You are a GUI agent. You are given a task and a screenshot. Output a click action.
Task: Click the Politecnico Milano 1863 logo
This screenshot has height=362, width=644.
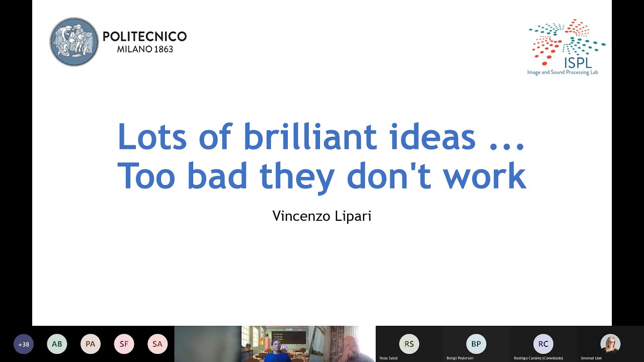point(118,42)
